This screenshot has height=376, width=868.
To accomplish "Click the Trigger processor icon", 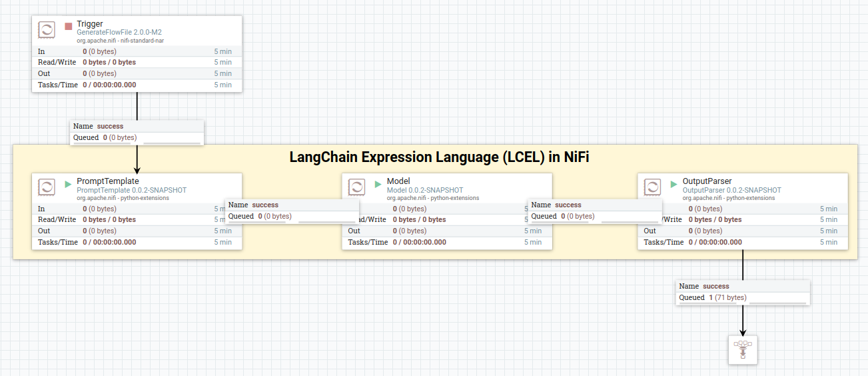I will [x=47, y=30].
